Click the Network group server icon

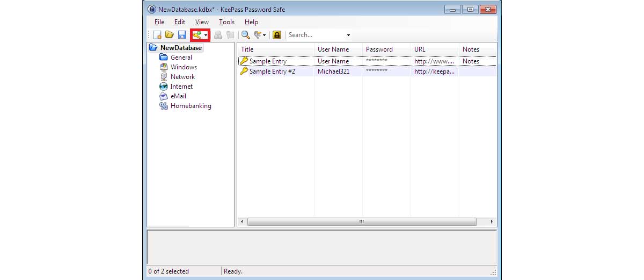click(x=164, y=77)
